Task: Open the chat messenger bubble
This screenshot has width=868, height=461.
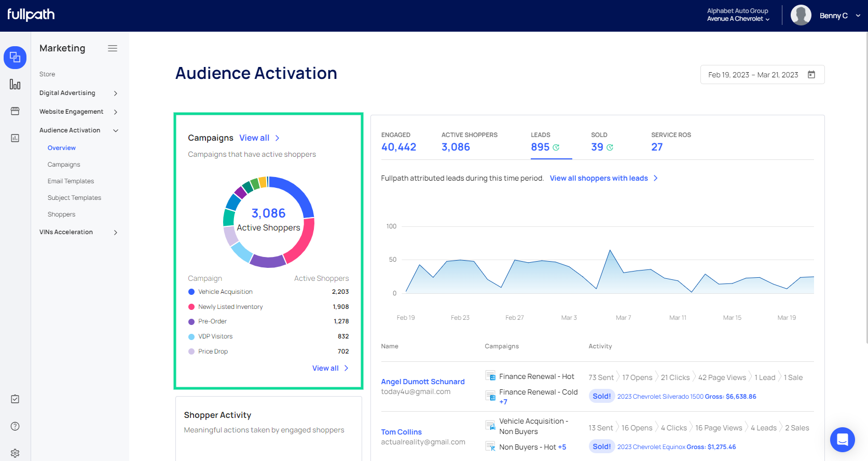Action: (842, 440)
